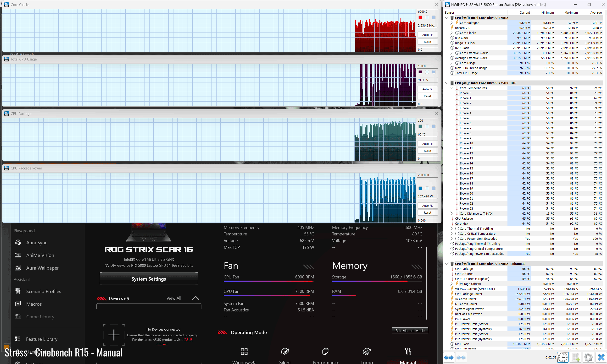Screen dimensions: 607x364
Task: Collapse the CPU DTS sensor group
Action: tap(447, 83)
